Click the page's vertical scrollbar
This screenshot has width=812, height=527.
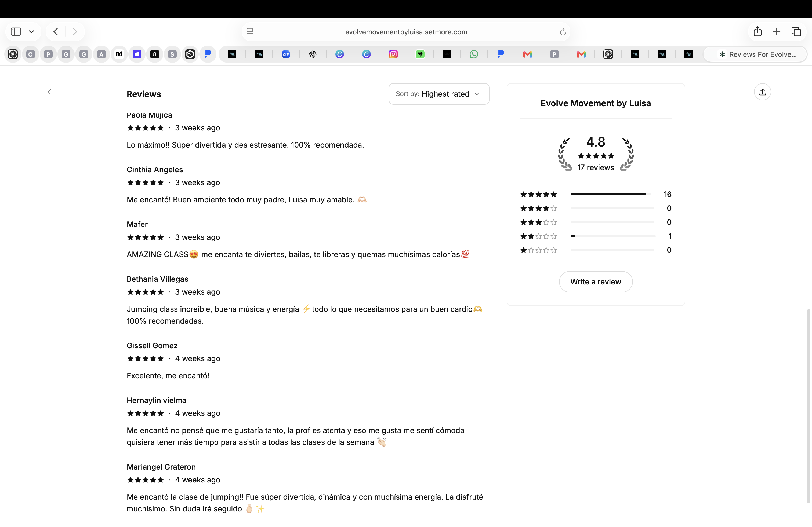click(808, 406)
